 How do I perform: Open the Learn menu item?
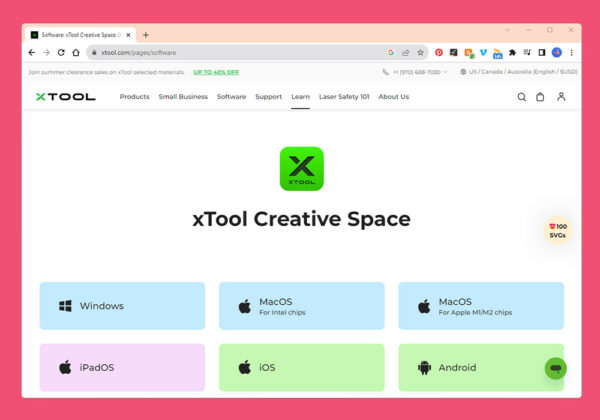(x=300, y=97)
